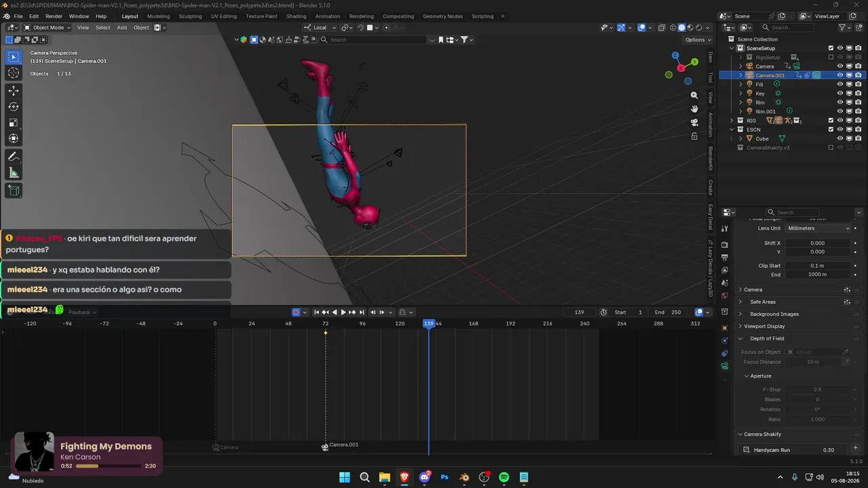Hide the Key light in the viewport
The height and width of the screenshot is (488, 868).
click(840, 94)
